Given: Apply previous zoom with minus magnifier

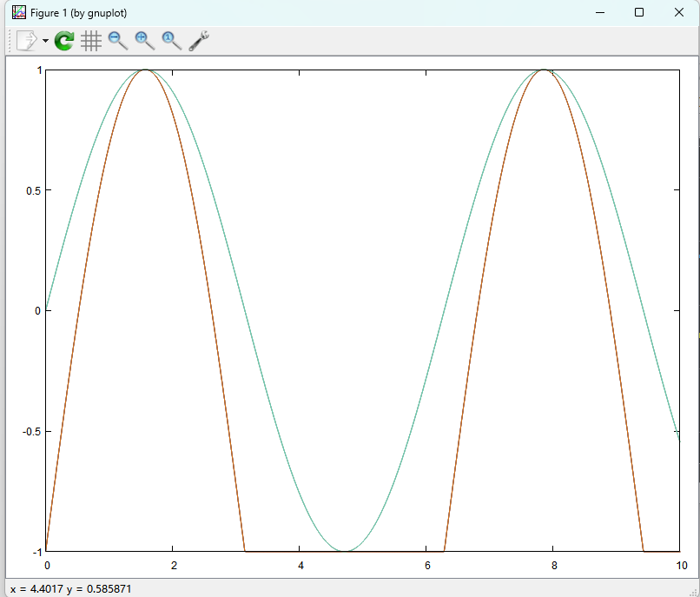Looking at the screenshot, I should [118, 41].
